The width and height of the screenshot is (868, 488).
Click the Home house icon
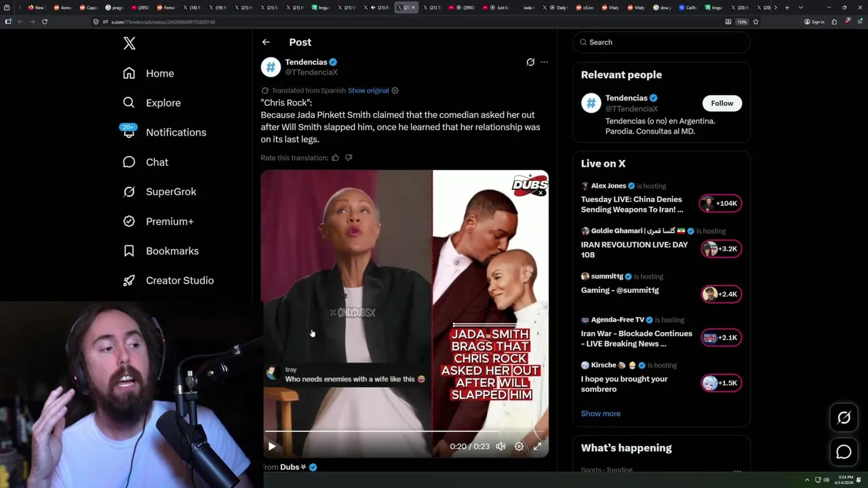(129, 73)
